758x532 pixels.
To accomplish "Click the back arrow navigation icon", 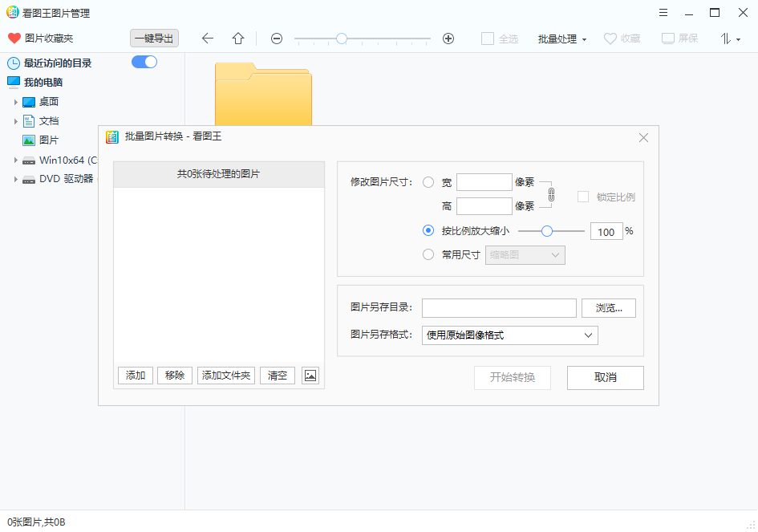I will [208, 38].
